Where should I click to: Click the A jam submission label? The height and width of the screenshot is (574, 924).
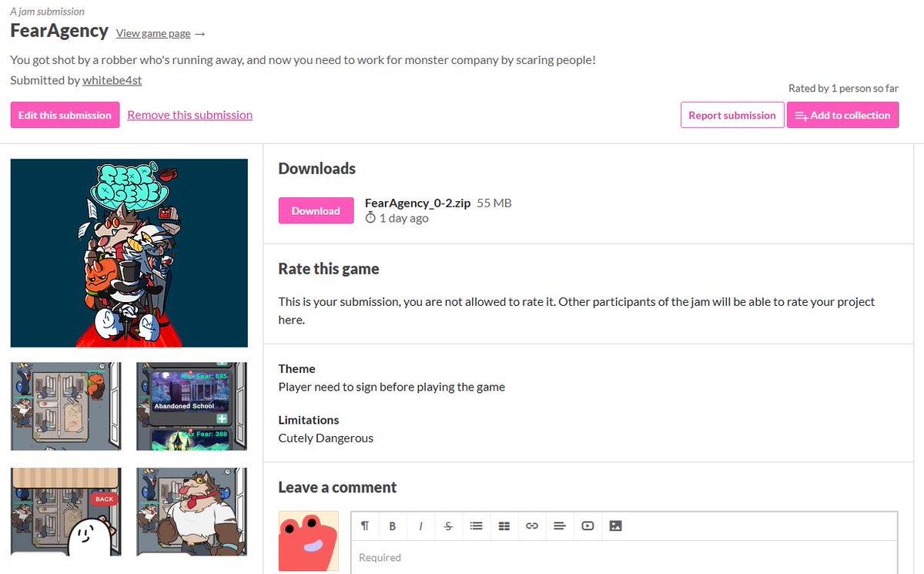(48, 12)
